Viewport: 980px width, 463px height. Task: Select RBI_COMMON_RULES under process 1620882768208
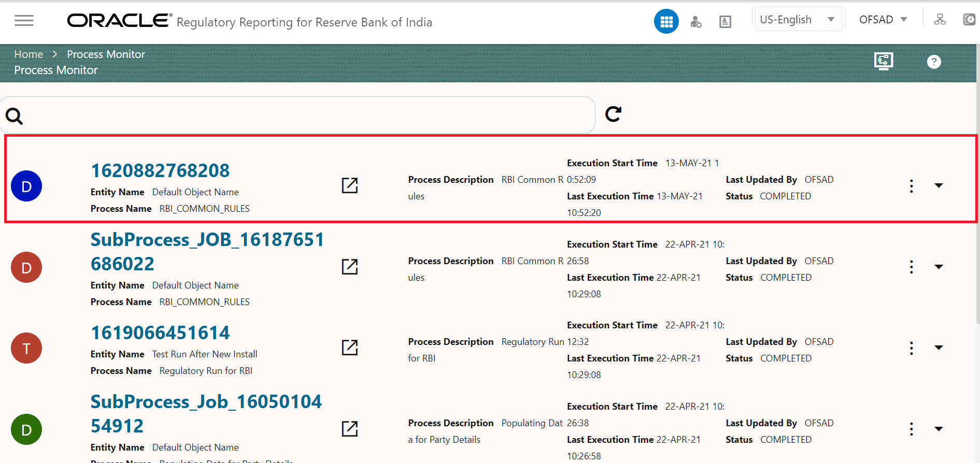pos(204,209)
